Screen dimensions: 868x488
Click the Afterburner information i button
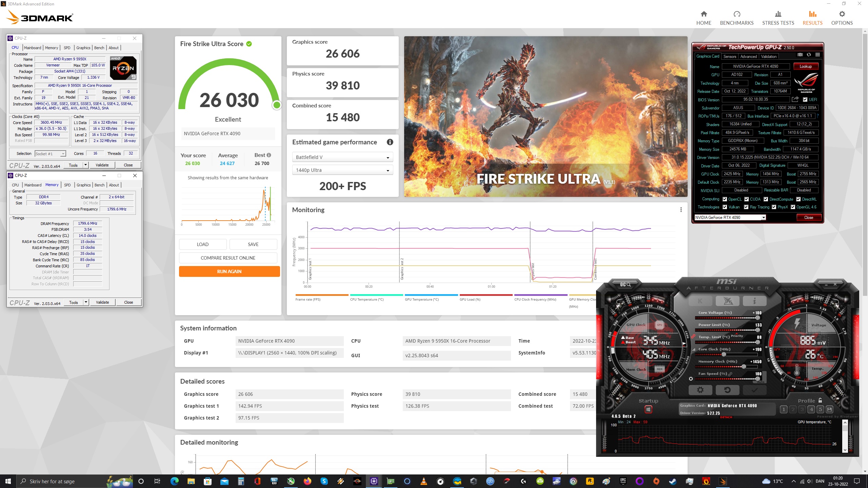(x=754, y=301)
